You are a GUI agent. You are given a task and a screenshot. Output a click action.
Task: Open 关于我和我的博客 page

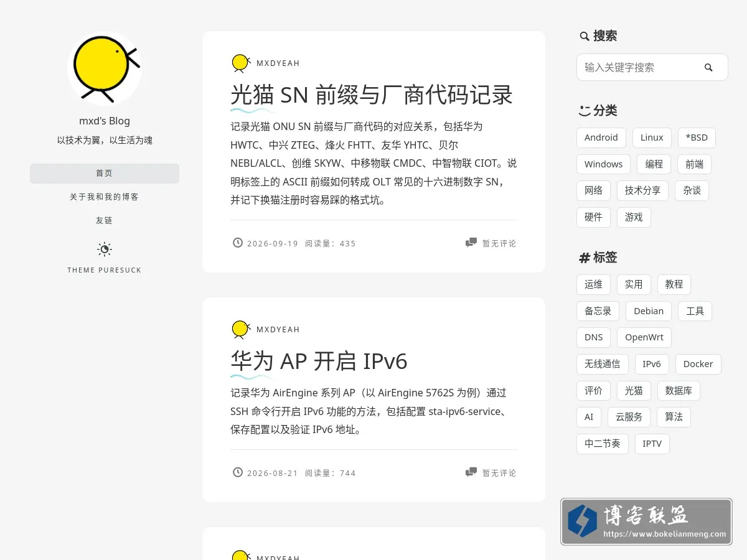coord(105,197)
